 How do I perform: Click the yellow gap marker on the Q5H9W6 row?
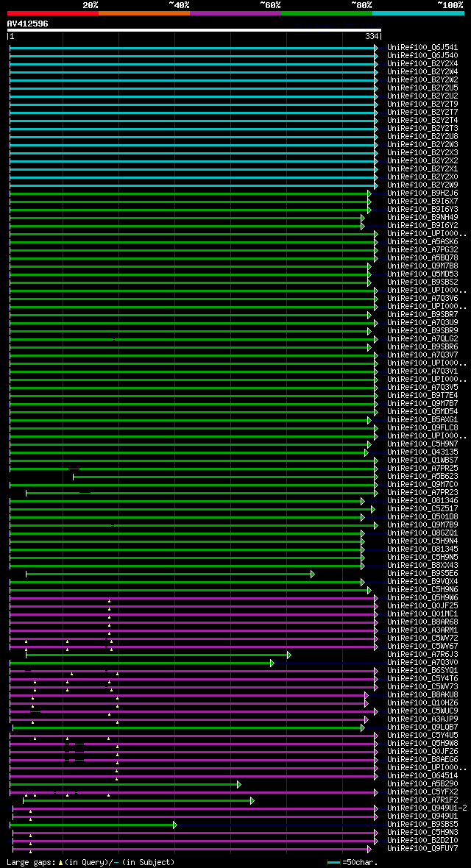click(109, 601)
